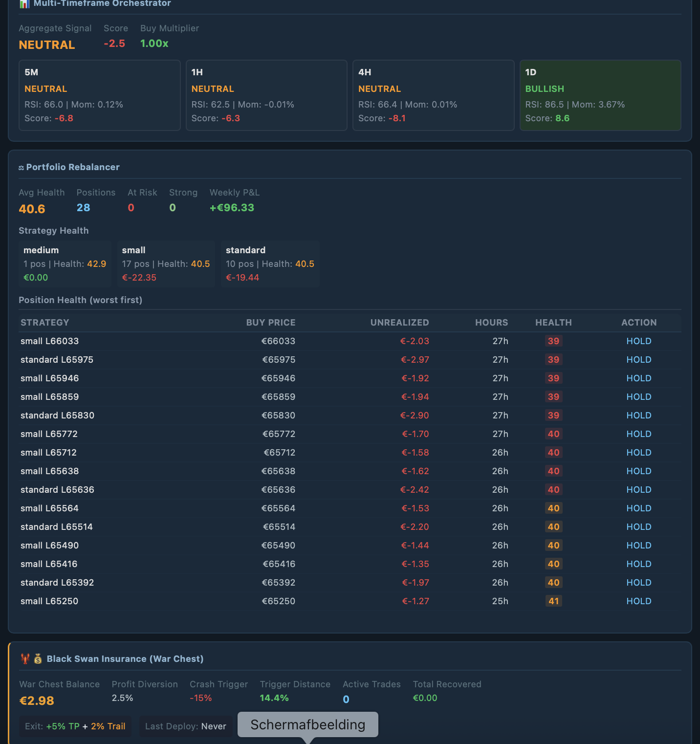Click the Black Swan Insurance trophy icon
The width and height of the screenshot is (700, 744).
click(x=24, y=658)
